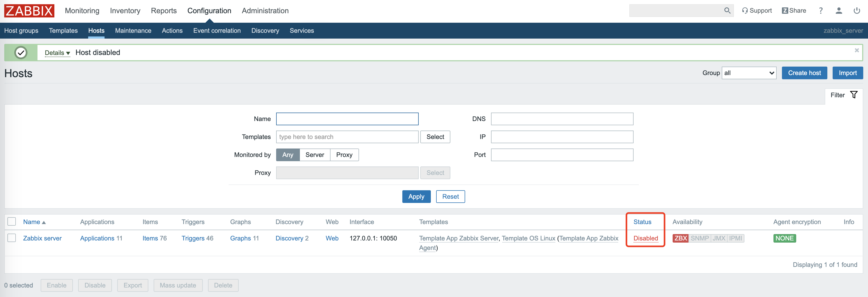Go to Host groups submenu
Screen dimensions: 868x297
coord(21,31)
